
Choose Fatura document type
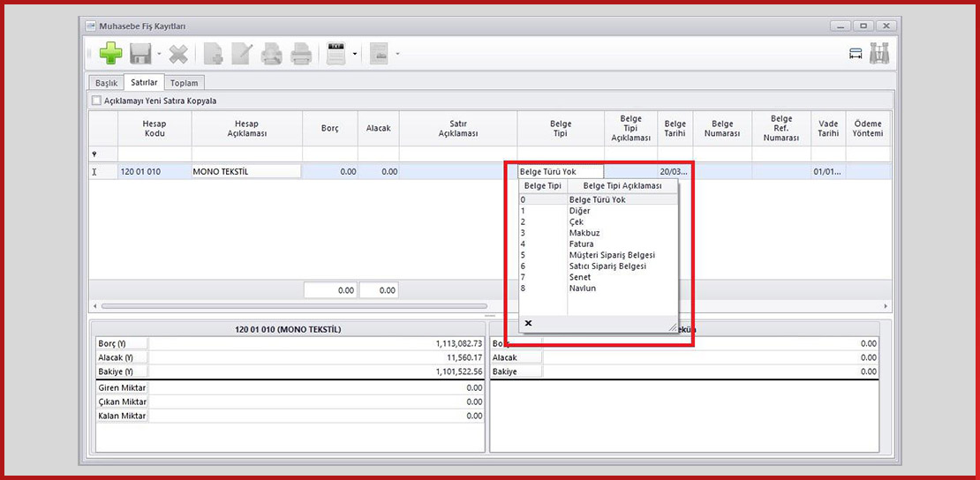point(598,244)
